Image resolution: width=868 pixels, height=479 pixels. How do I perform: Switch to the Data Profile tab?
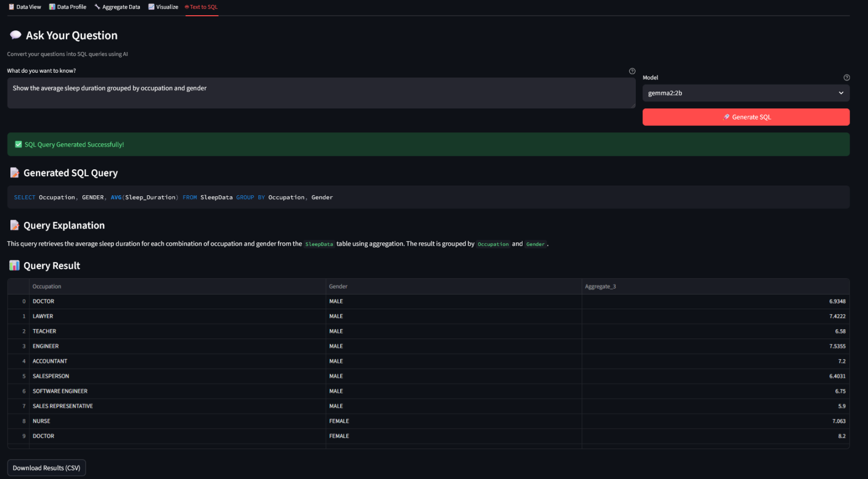(68, 7)
